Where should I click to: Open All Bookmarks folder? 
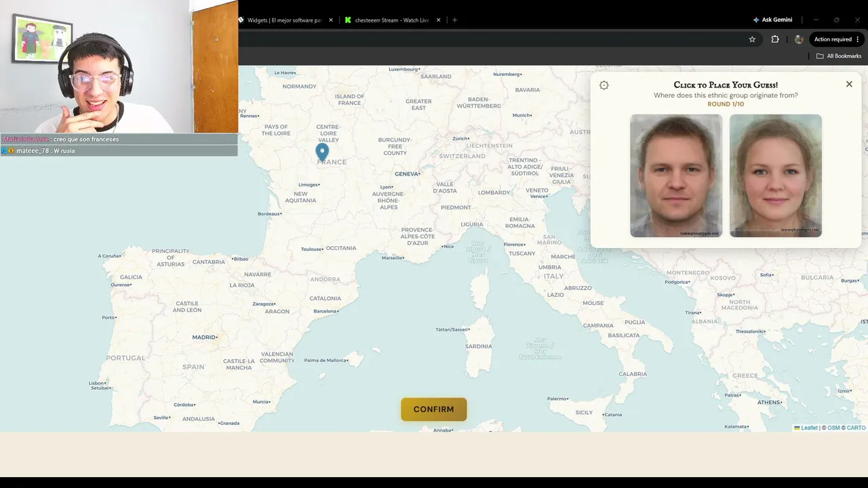click(839, 56)
